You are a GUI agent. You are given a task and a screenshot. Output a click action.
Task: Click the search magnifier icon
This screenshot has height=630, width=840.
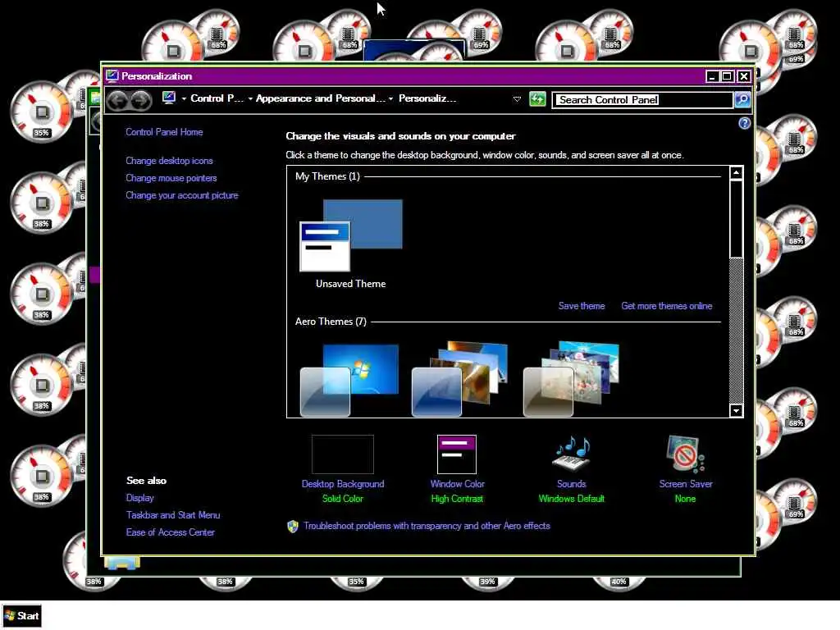[742, 99]
